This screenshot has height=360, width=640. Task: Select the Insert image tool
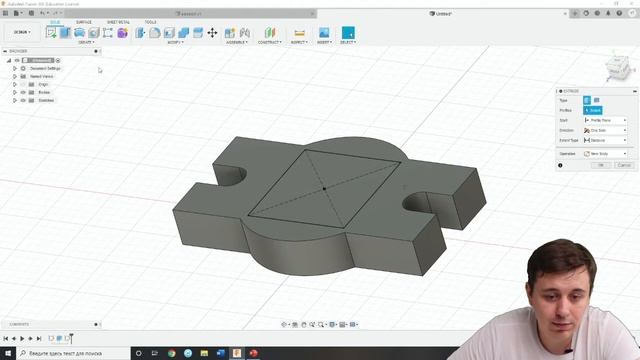click(x=324, y=33)
